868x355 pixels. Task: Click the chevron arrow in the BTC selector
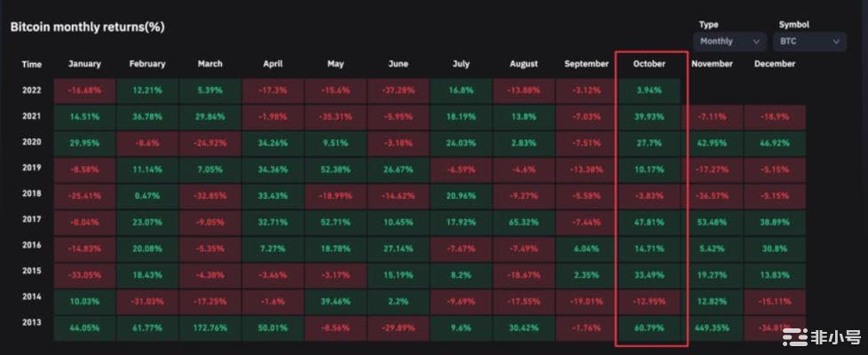(836, 41)
